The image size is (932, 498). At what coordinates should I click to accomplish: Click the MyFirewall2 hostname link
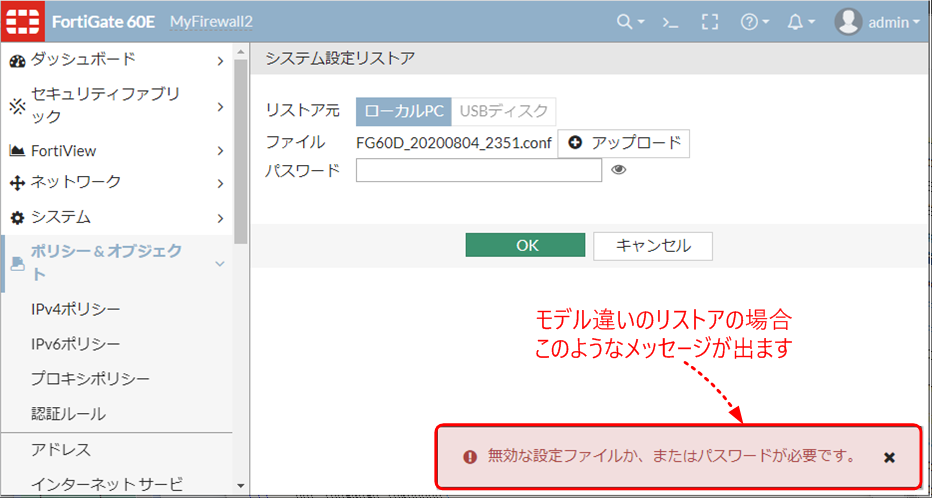point(211,23)
